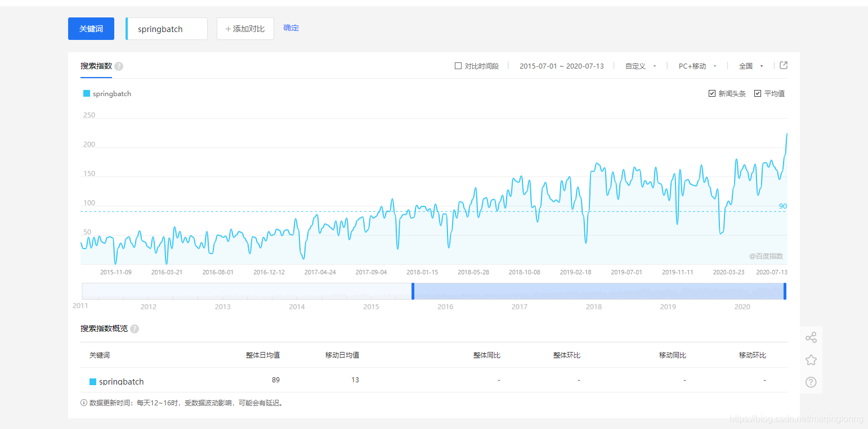Uncheck the 平均值 checkbox
Viewport: 868px width, 429px height.
click(x=758, y=93)
